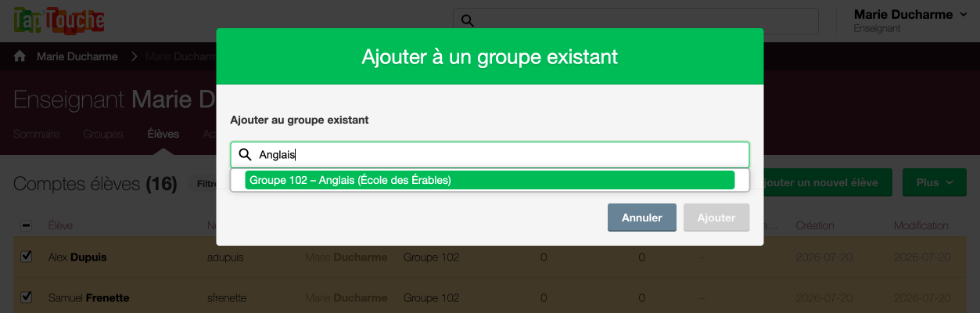
Task: Switch to the Sommaire tab
Action: 36,134
